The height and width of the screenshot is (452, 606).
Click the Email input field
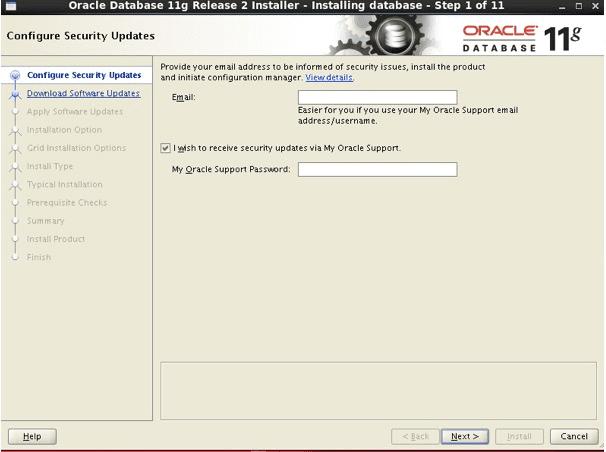[x=377, y=97]
